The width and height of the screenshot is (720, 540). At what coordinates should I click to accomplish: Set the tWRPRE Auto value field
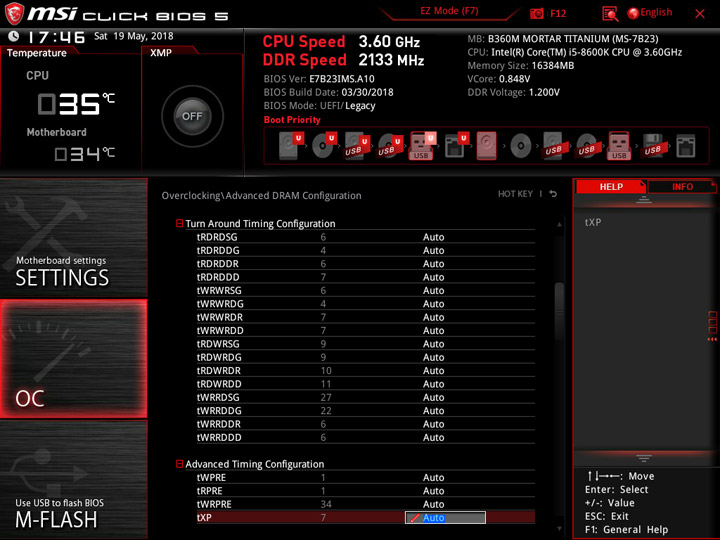tap(433, 504)
